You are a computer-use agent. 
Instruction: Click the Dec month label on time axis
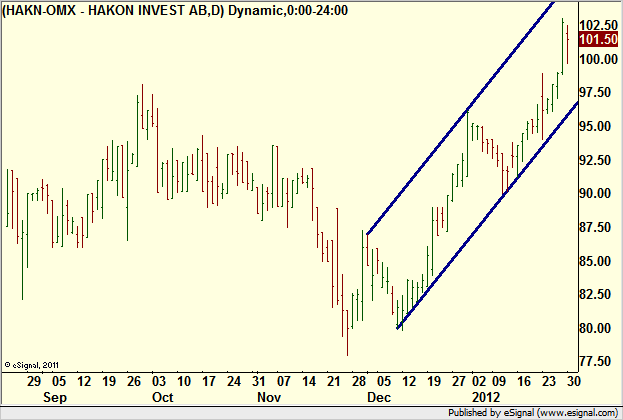(x=379, y=397)
